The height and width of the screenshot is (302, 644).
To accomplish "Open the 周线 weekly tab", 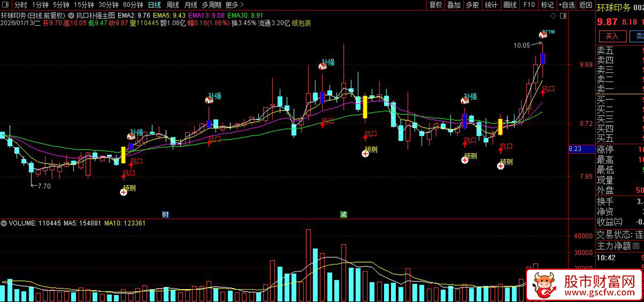I will point(173,5).
